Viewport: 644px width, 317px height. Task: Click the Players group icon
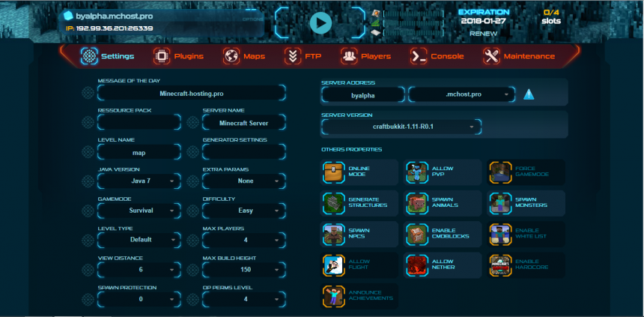coord(349,56)
